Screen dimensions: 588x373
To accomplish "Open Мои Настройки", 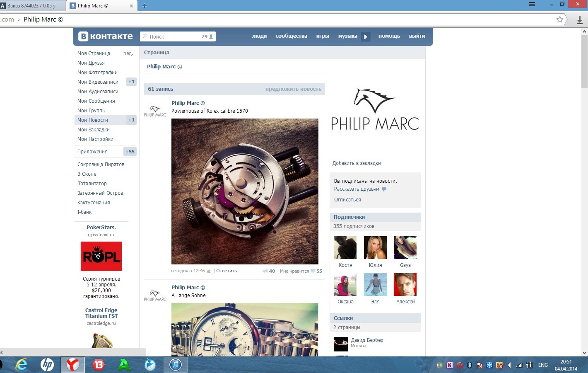I will 95,139.
